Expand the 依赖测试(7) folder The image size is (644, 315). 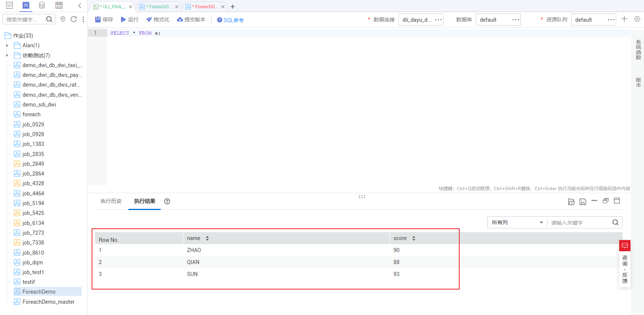point(7,55)
